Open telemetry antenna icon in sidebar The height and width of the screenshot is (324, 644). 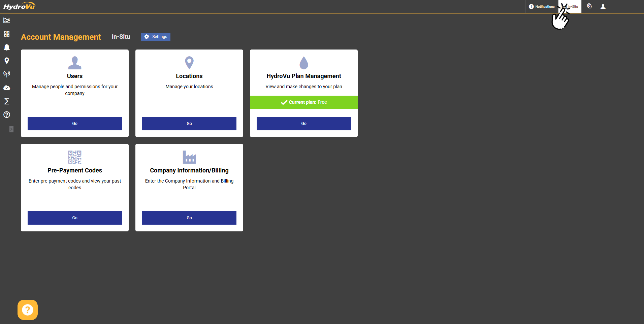7,74
